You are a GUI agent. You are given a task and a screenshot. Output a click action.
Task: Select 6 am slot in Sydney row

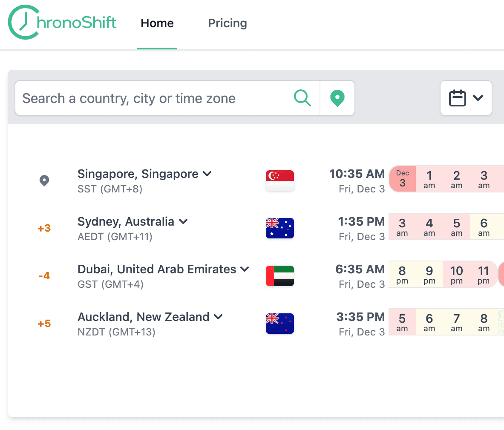pos(484,227)
